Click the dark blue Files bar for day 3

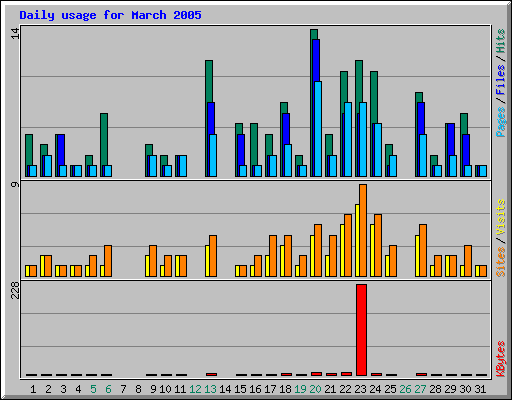point(61,150)
